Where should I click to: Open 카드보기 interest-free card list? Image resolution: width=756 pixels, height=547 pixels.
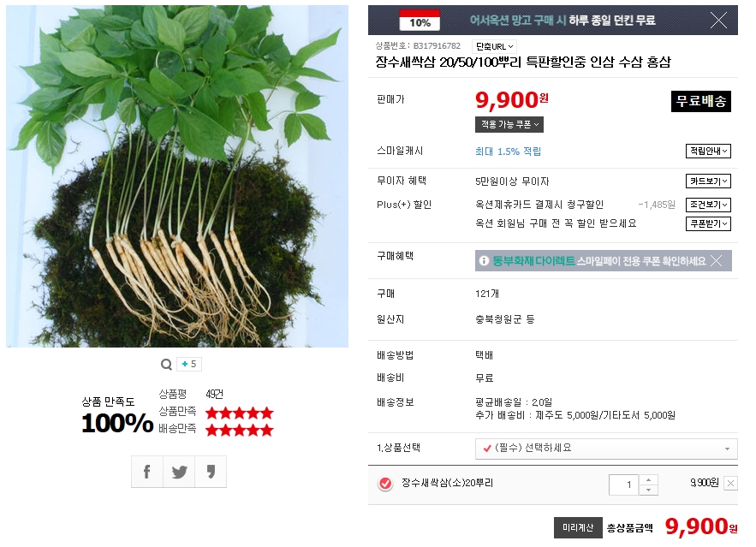[708, 181]
